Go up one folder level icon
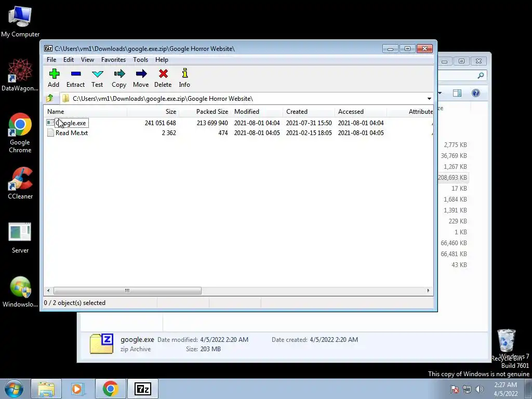This screenshot has width=532, height=399. (50, 98)
